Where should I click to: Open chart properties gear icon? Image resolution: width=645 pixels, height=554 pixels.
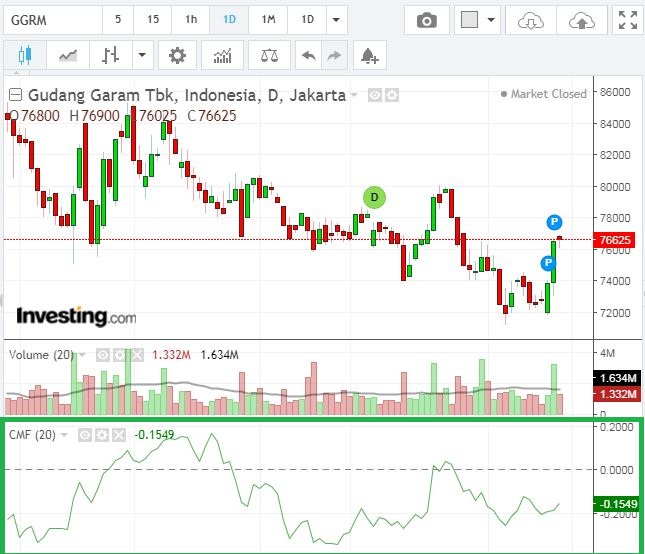click(x=177, y=55)
